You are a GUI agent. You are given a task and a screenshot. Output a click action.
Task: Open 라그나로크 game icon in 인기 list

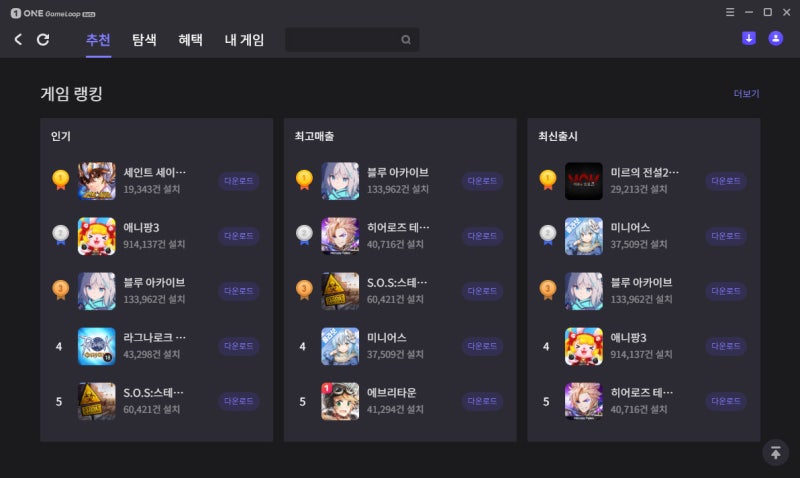[x=96, y=346]
